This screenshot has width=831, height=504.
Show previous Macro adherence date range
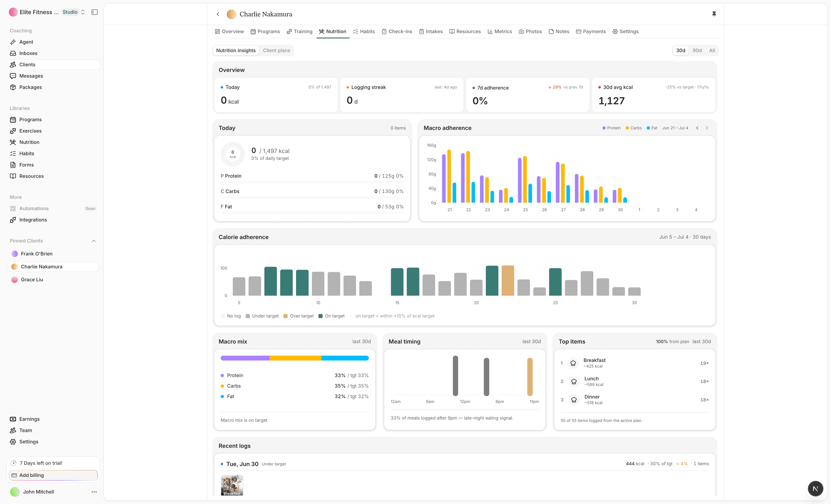point(697,128)
